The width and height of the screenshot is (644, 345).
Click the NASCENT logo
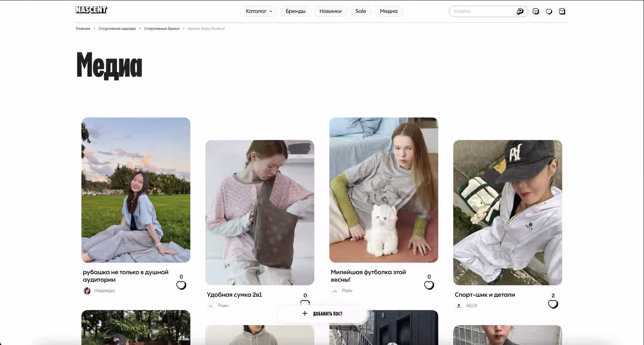[x=91, y=10]
